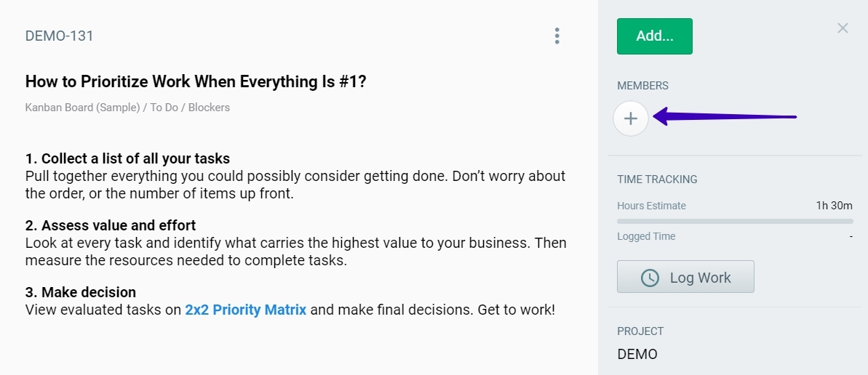Change the 1h 30m hours estimate value

tap(835, 206)
